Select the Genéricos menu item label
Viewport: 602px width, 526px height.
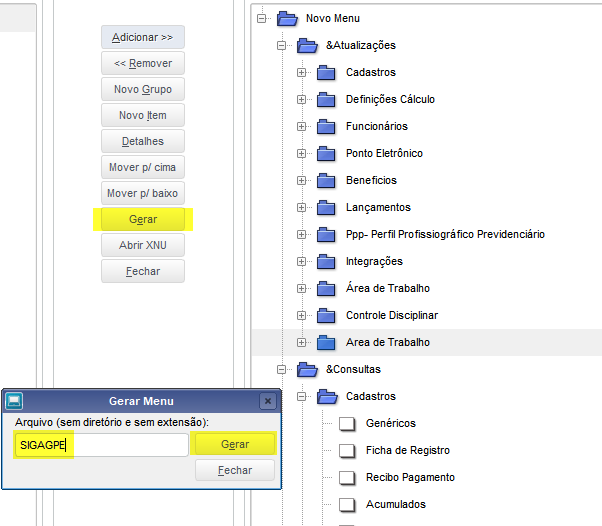point(391,423)
